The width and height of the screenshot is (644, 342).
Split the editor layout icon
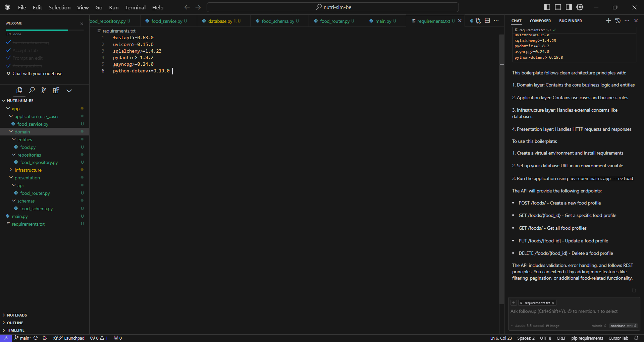(487, 21)
